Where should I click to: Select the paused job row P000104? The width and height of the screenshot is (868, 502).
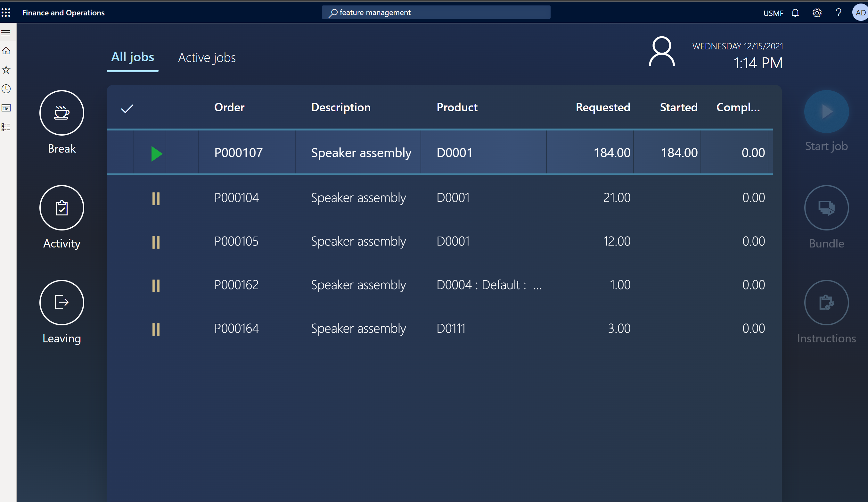[x=236, y=198]
